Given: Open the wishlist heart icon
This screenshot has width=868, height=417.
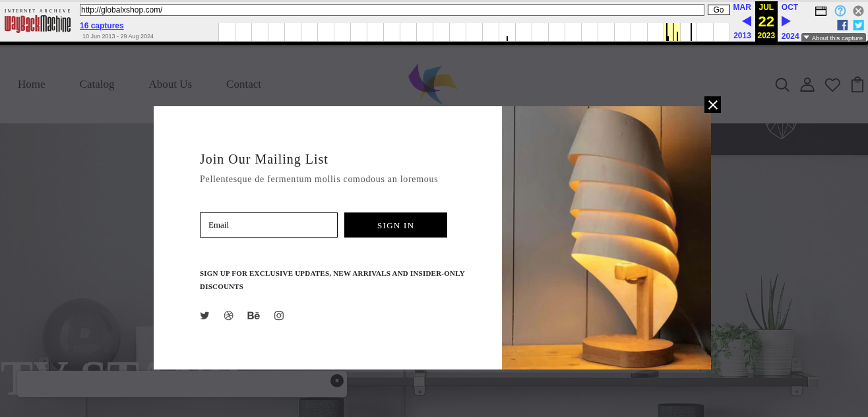Looking at the screenshot, I should [832, 84].
